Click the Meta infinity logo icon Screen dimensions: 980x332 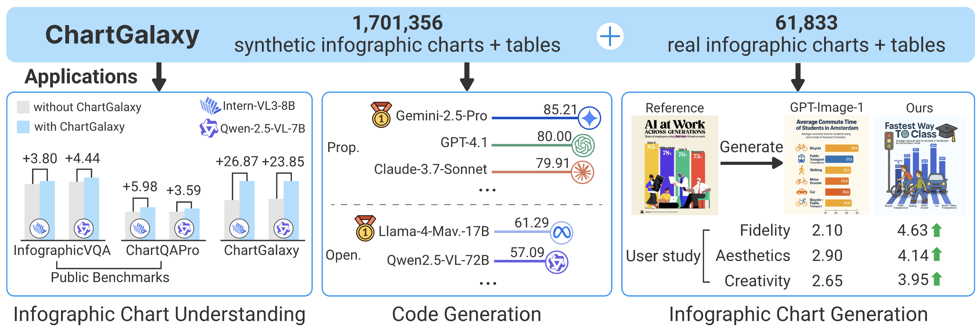(x=561, y=232)
